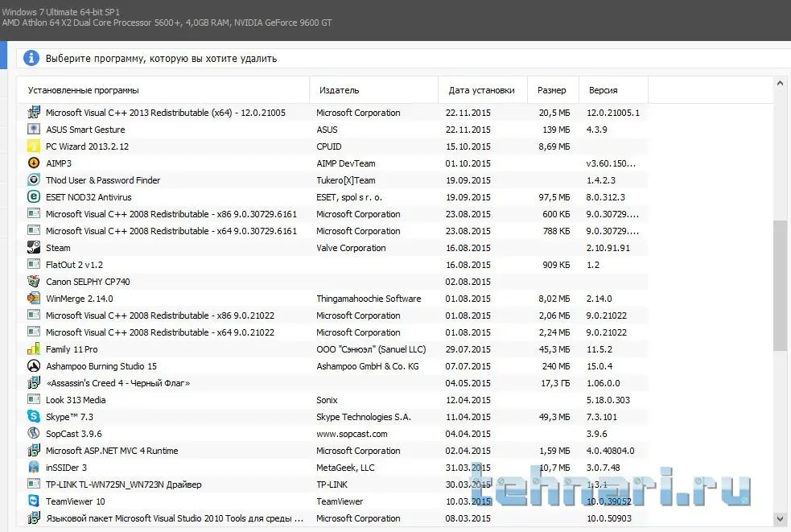Sort by Дата установки column header

483,90
